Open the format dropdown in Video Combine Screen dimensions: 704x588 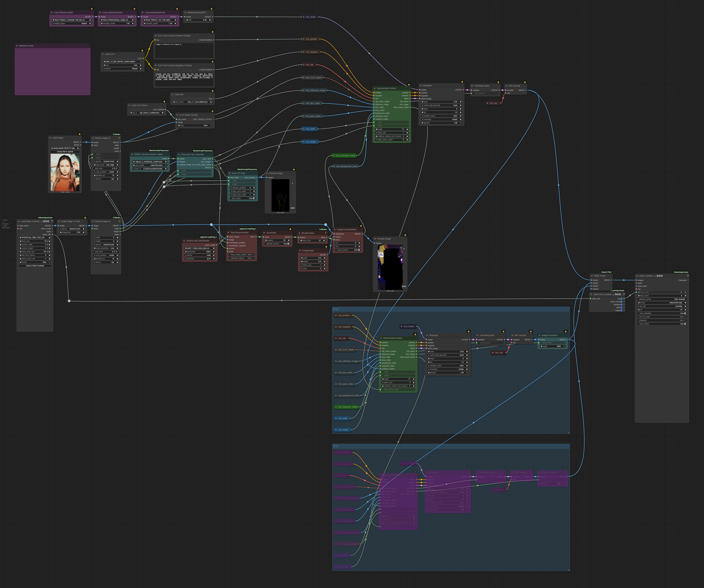coord(662,303)
